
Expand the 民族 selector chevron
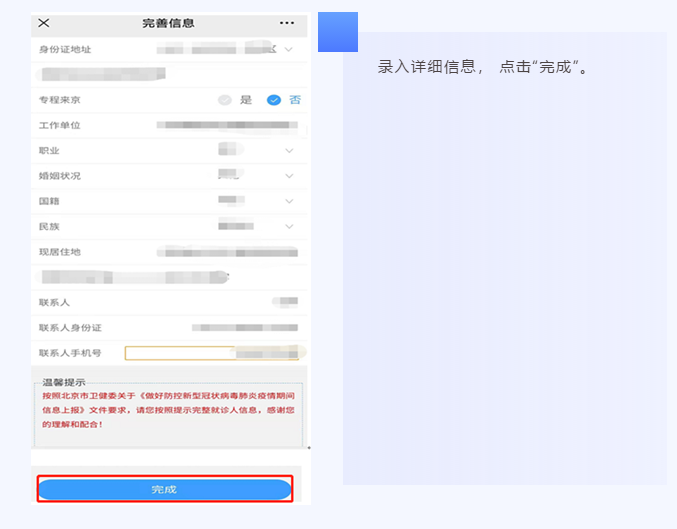coord(289,226)
